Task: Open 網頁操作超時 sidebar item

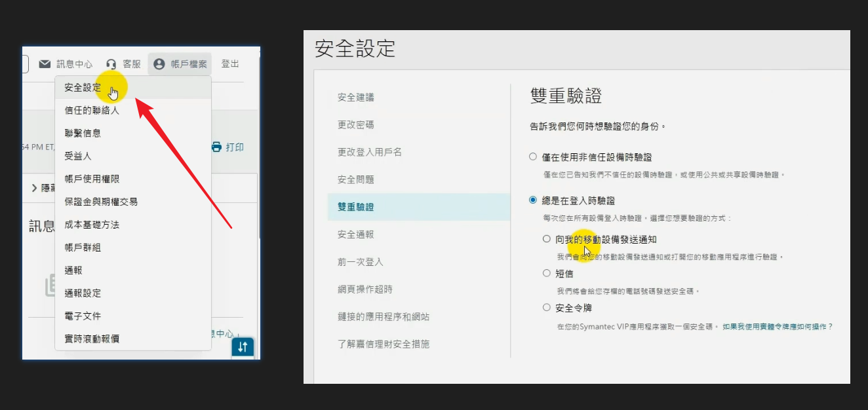Action: 365,289
